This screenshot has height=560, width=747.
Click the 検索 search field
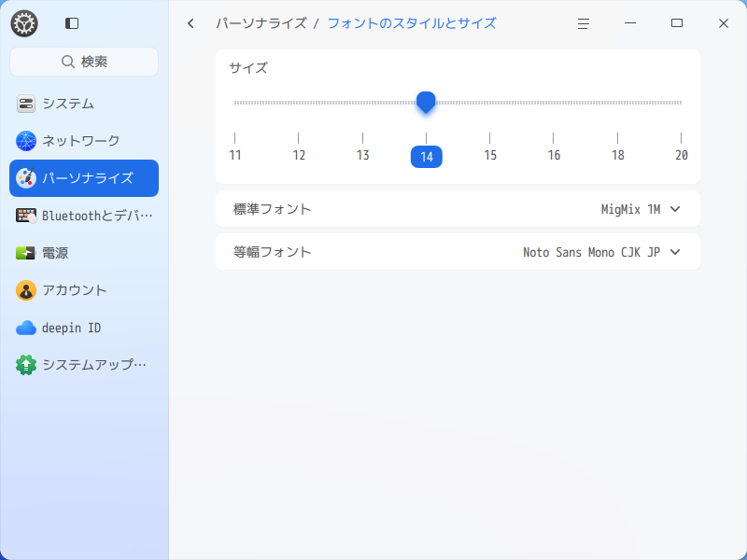(x=83, y=61)
